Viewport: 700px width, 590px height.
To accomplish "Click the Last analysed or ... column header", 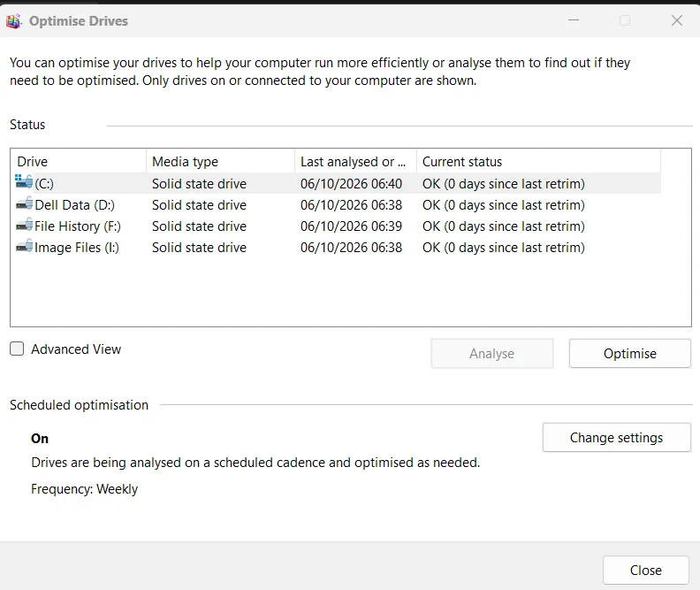I will [x=356, y=161].
